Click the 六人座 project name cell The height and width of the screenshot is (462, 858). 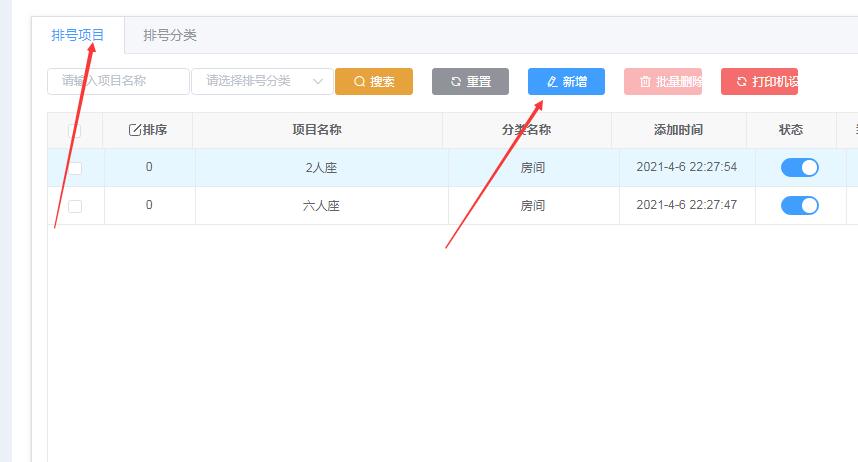[321, 206]
